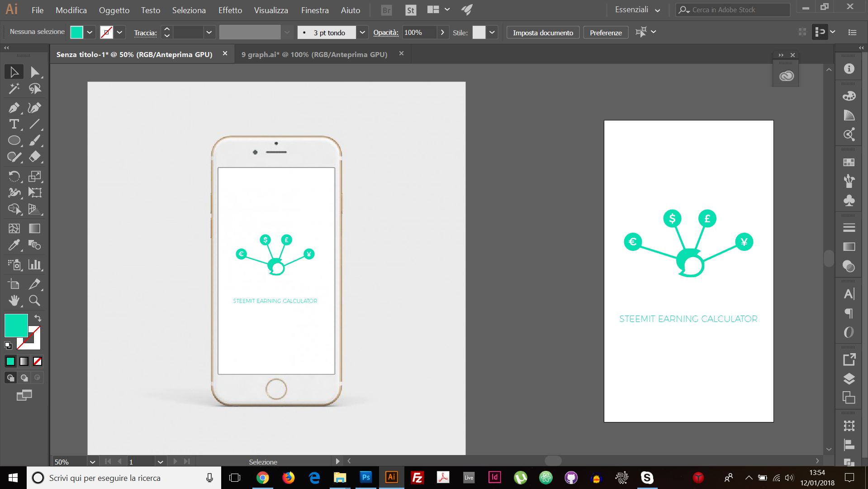
Task: Open the Paragraph panel icon
Action: [849, 313]
